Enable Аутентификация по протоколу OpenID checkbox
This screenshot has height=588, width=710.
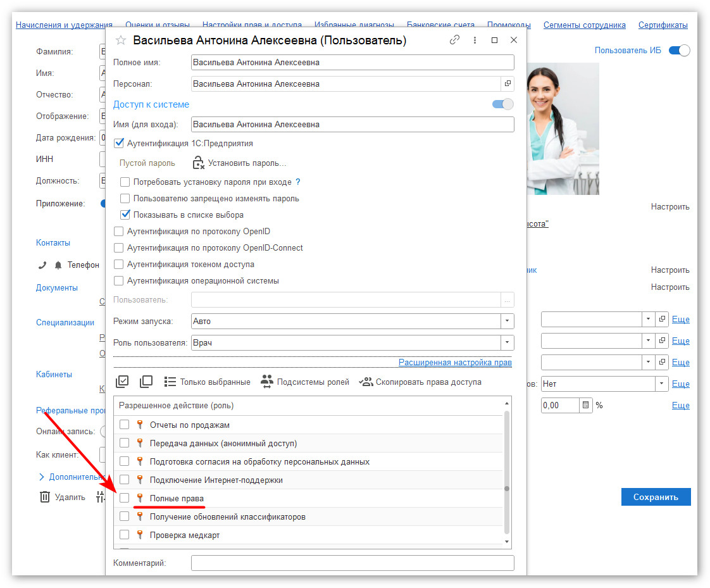pos(119,232)
